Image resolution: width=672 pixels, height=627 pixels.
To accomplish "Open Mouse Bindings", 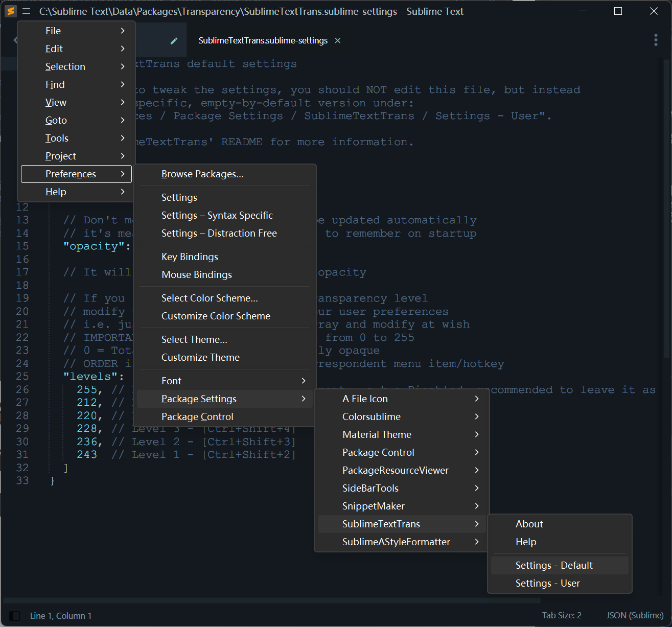I will tap(225, 274).
